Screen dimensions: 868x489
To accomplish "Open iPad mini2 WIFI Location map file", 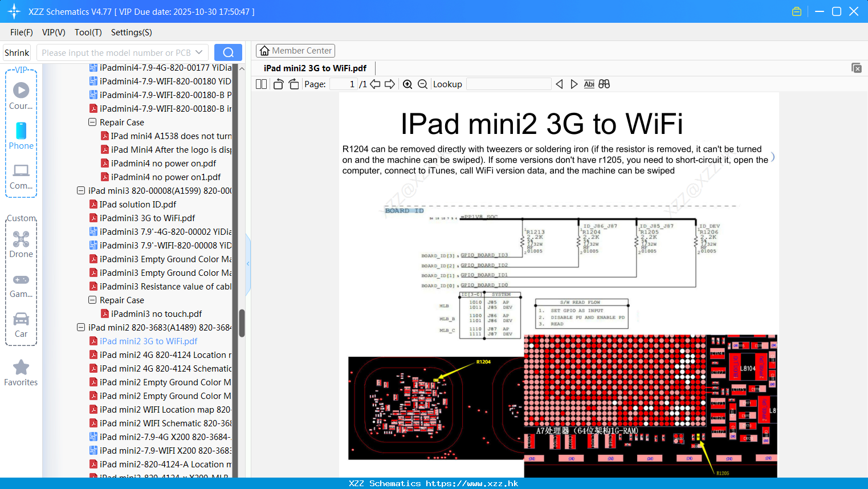I will [x=165, y=409].
